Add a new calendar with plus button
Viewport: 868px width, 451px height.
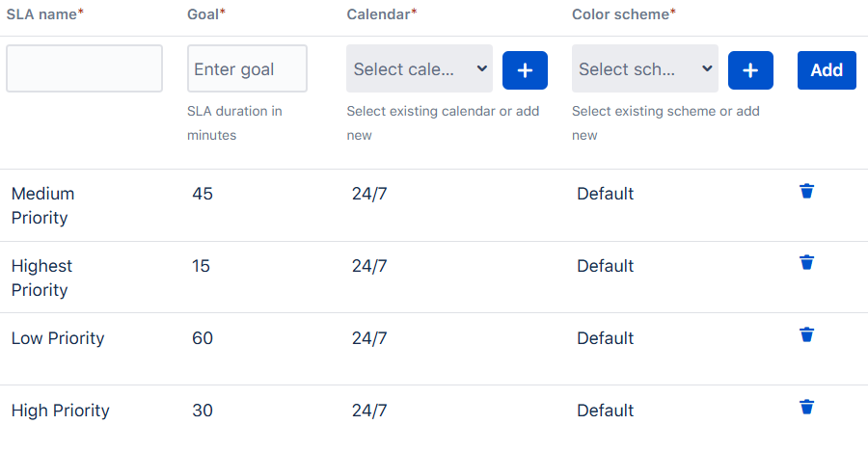pyautogui.click(x=525, y=70)
